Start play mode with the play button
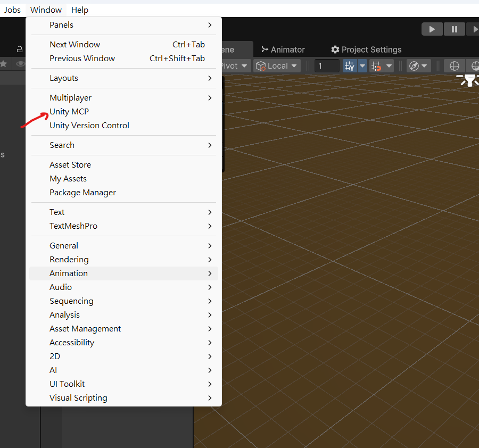 click(432, 29)
